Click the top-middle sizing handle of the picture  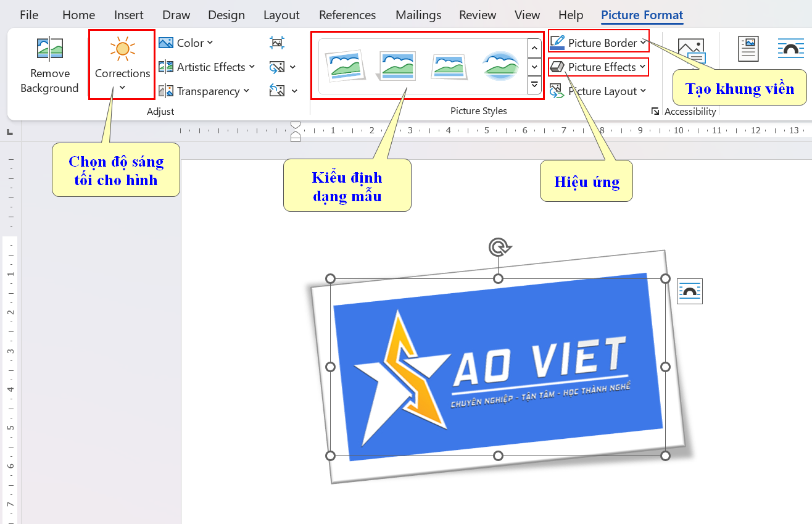coord(498,278)
